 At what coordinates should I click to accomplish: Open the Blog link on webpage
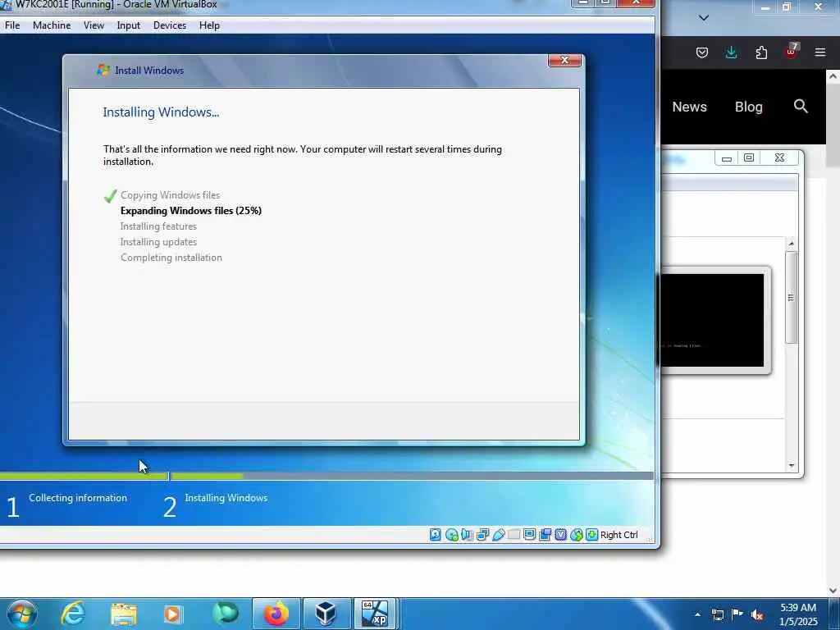tap(748, 107)
